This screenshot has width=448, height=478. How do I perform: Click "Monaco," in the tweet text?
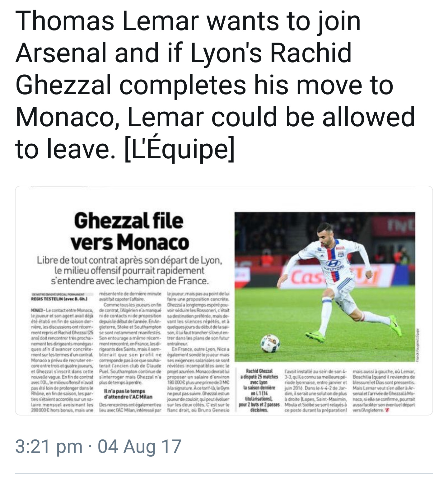[67, 117]
